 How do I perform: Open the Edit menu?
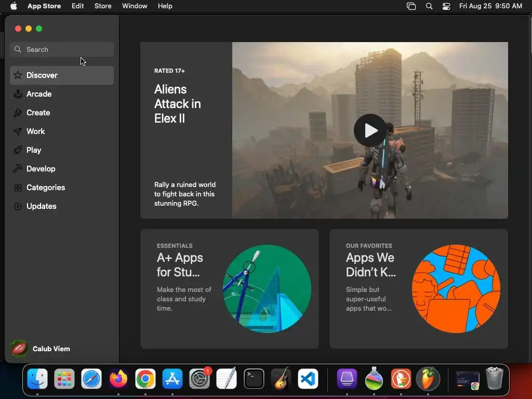point(78,6)
